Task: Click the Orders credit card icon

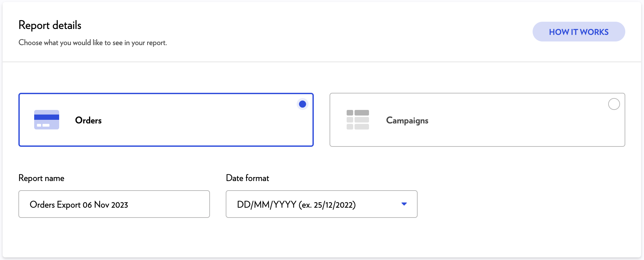Action: (47, 120)
